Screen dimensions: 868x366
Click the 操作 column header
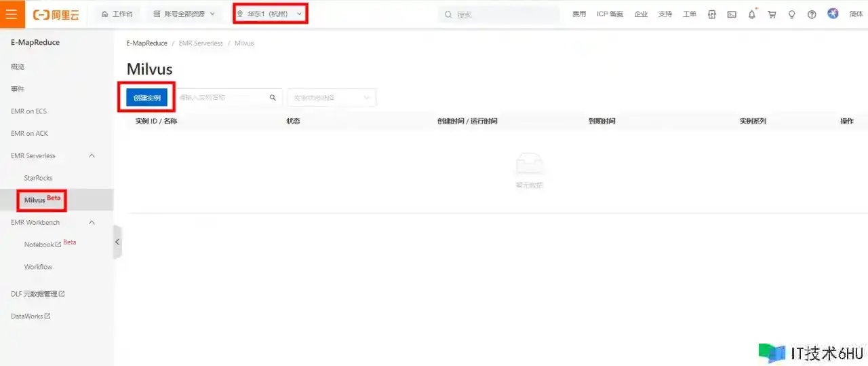tap(847, 121)
